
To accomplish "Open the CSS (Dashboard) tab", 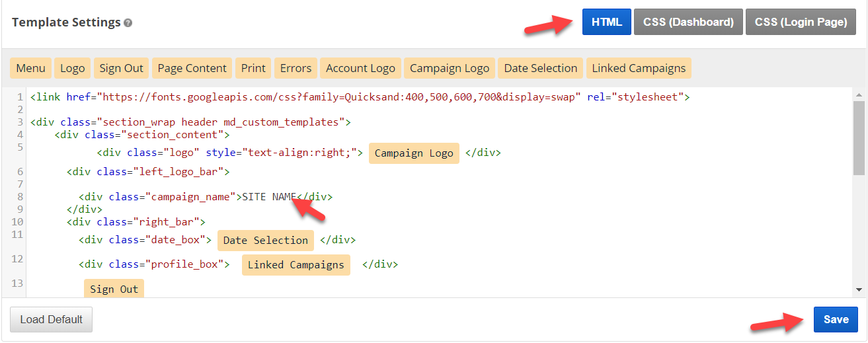I will (688, 22).
